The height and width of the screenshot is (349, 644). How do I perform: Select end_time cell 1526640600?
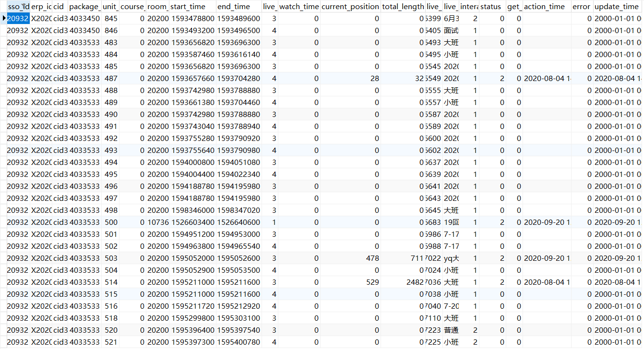[x=239, y=222]
